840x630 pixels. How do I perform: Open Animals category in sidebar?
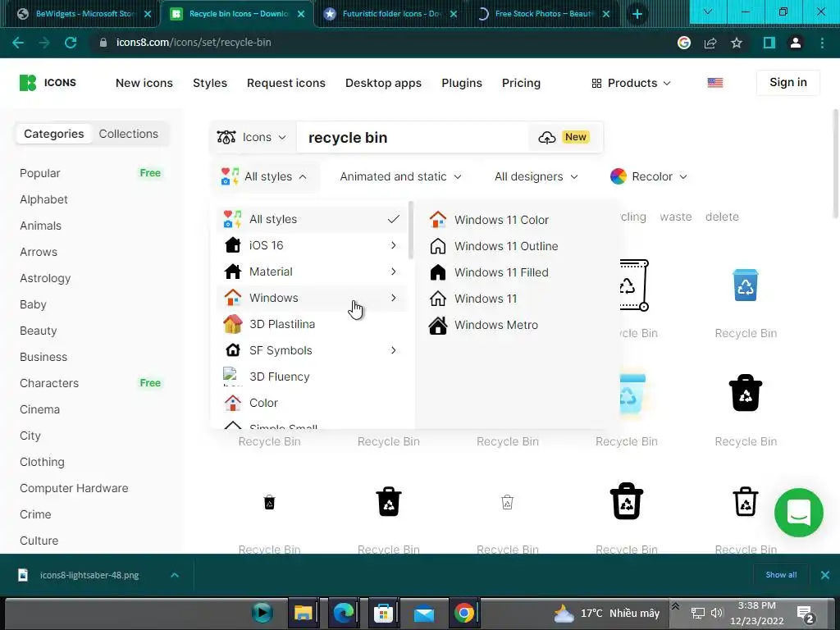tap(41, 226)
